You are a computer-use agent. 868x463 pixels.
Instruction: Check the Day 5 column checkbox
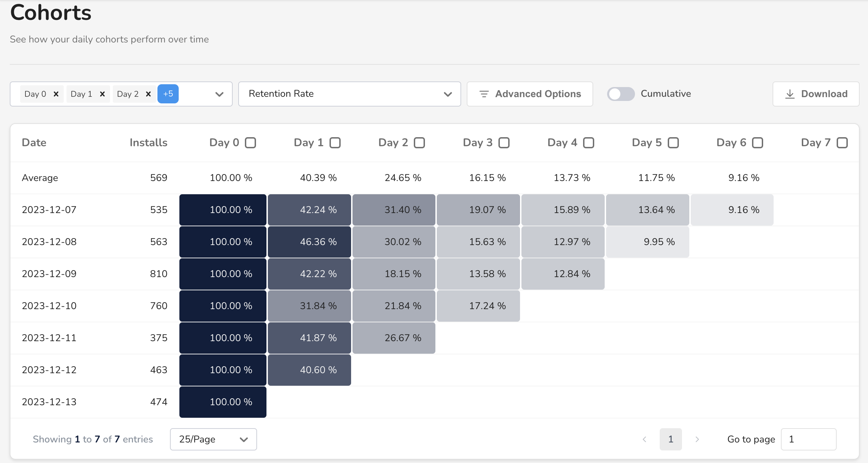pyautogui.click(x=673, y=143)
